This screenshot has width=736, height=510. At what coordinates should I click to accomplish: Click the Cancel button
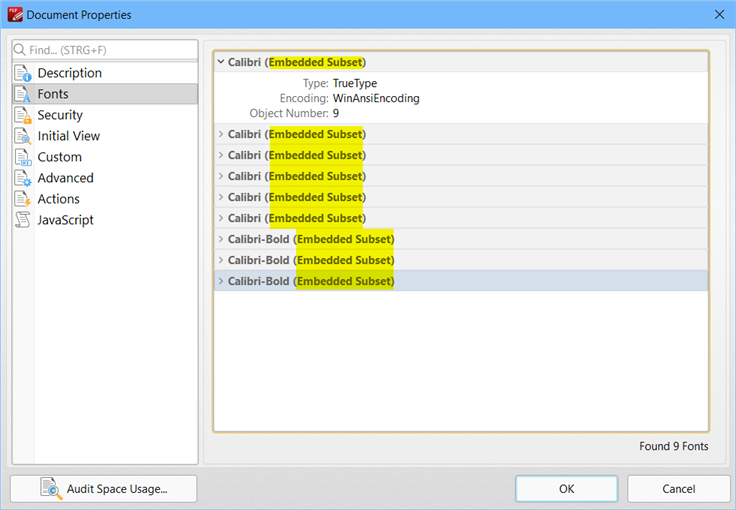[679, 489]
